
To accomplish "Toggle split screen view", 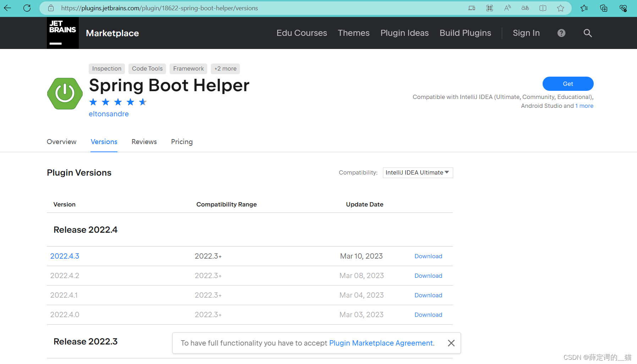I will tap(543, 8).
